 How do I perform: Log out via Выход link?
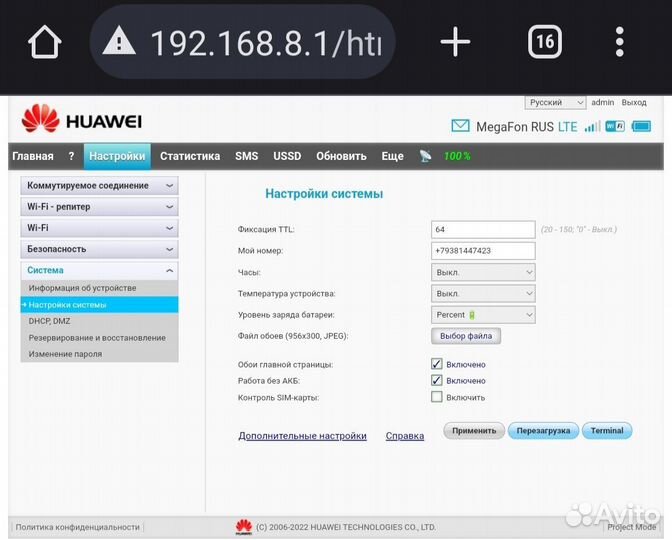tap(634, 102)
